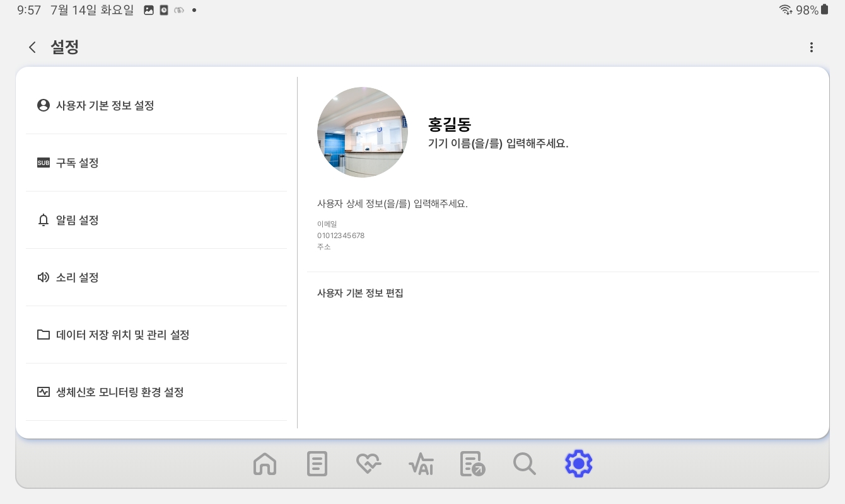Image resolution: width=845 pixels, height=504 pixels.
Task: Click the user profile icon beside 사용자 기본 정보 설정
Action: click(x=43, y=105)
